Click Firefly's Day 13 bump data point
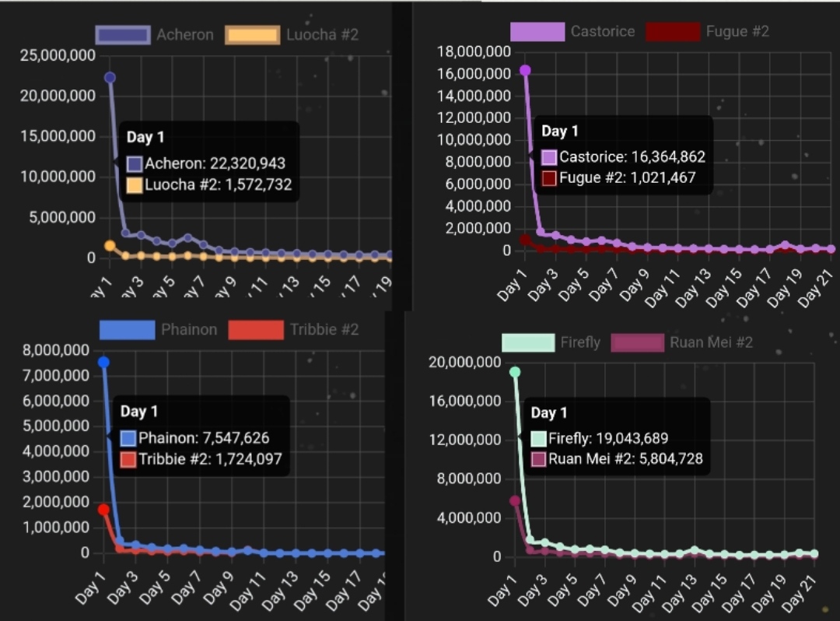 695,550
